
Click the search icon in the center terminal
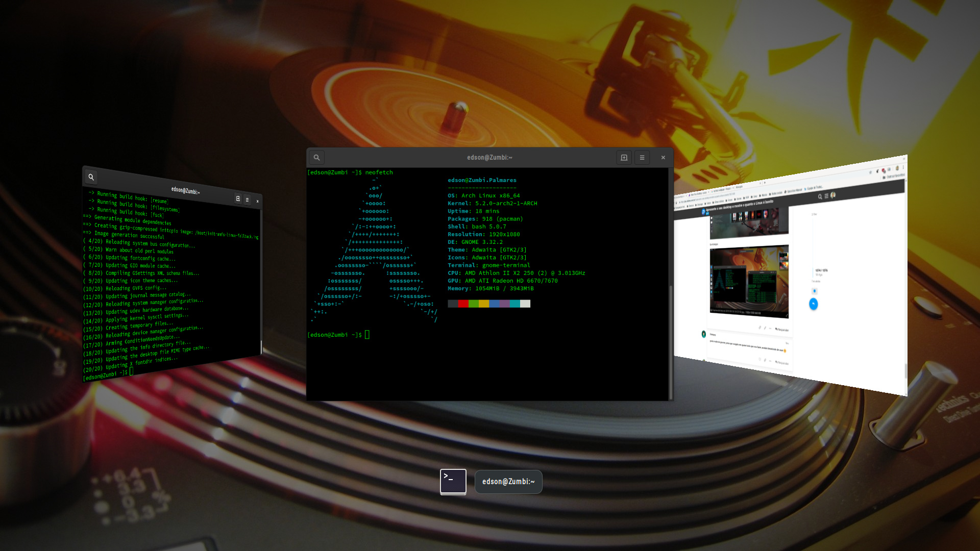316,158
